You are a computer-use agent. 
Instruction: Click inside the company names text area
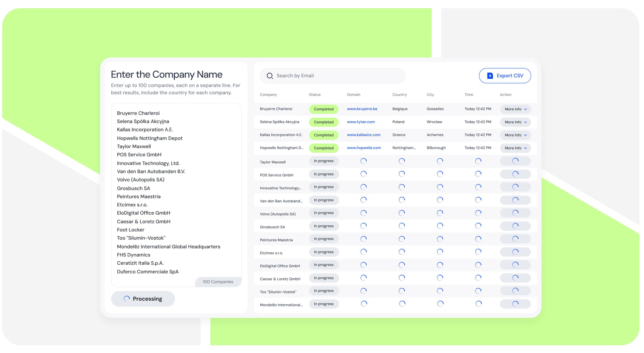tap(176, 191)
